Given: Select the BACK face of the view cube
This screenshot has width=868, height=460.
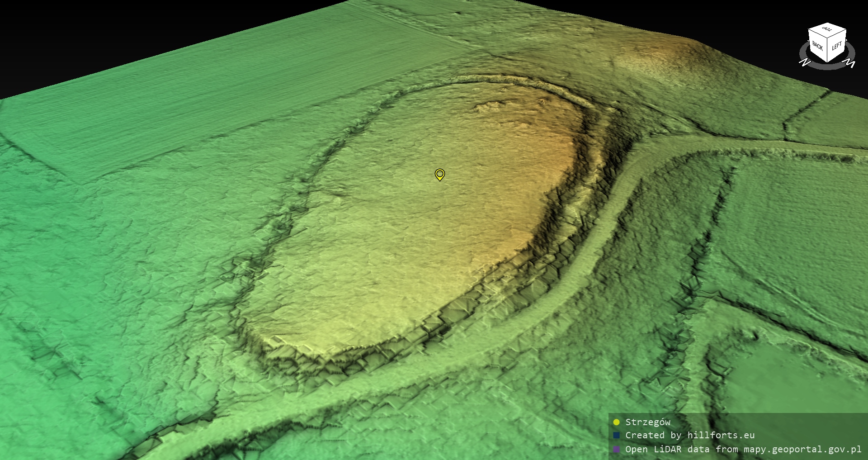Looking at the screenshot, I should pyautogui.click(x=817, y=45).
